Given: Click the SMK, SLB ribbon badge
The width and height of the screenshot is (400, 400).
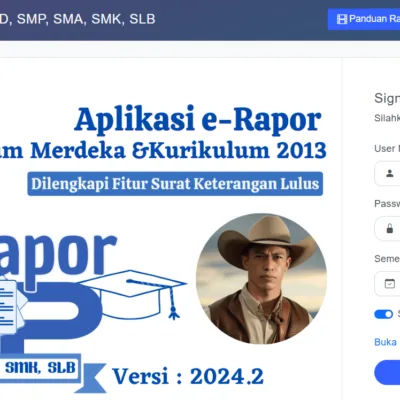Looking at the screenshot, I should pyautogui.click(x=39, y=368).
